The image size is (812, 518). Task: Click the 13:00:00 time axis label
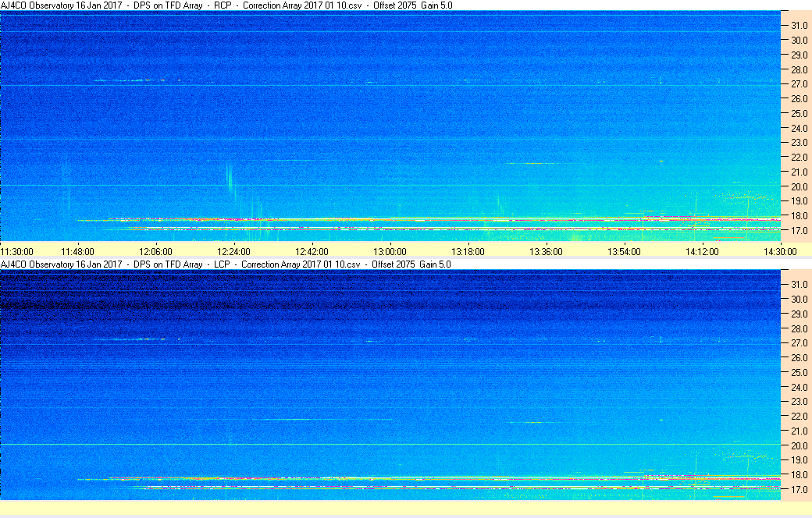[390, 251]
